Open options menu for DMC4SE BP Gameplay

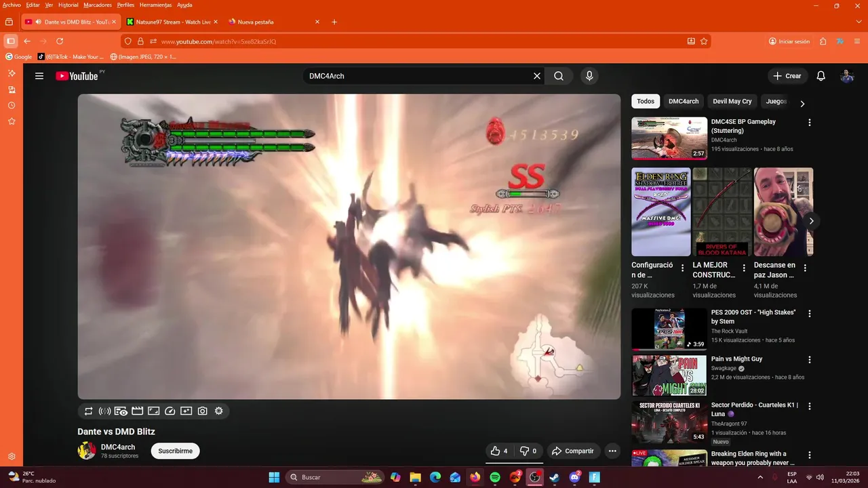click(809, 123)
